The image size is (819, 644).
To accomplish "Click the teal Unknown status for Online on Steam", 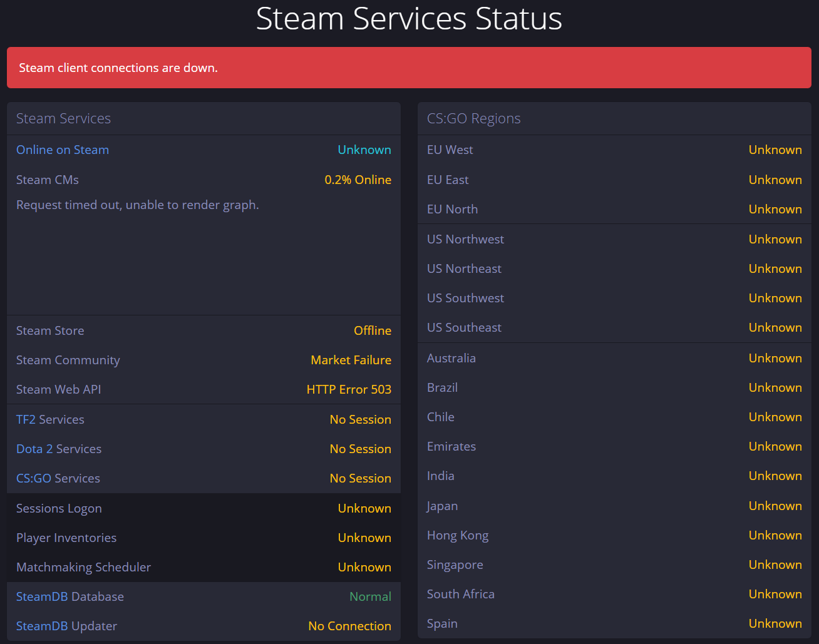I will [x=364, y=150].
